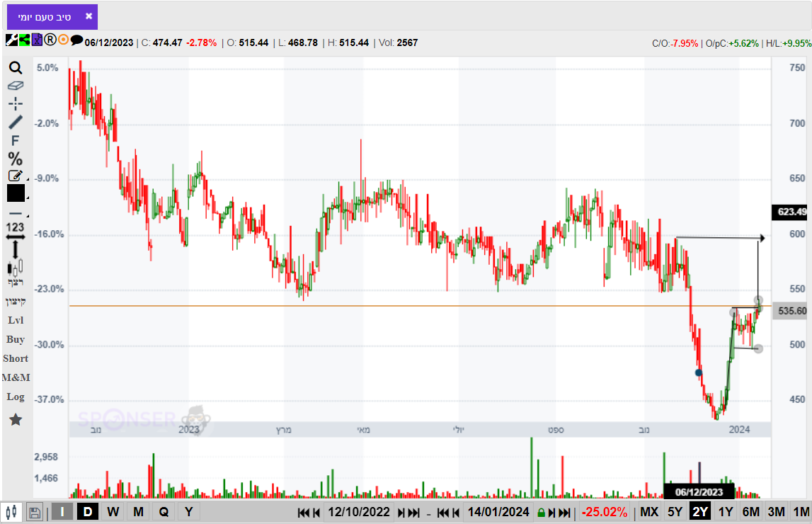The width and height of the screenshot is (812, 524).
Task: Toggle the Log scale option
Action: click(x=16, y=397)
